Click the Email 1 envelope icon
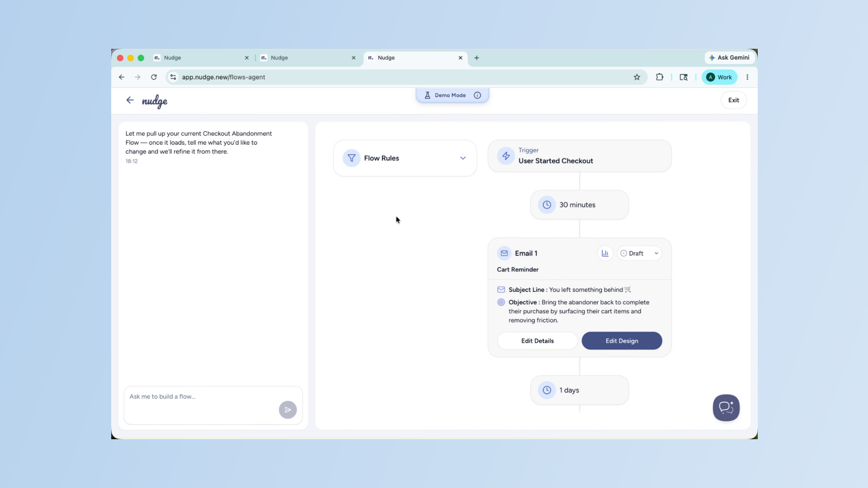 coord(504,253)
